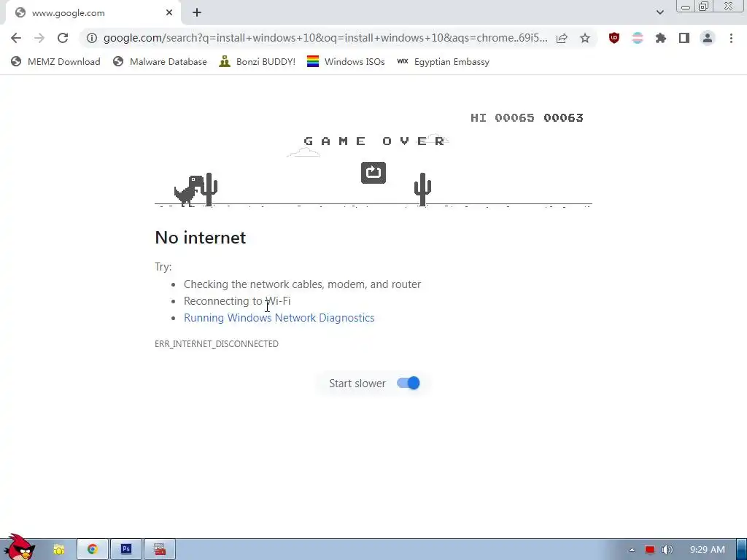Viewport: 747px width, 560px height.
Task: Share this page via the share icon
Action: click(562, 38)
